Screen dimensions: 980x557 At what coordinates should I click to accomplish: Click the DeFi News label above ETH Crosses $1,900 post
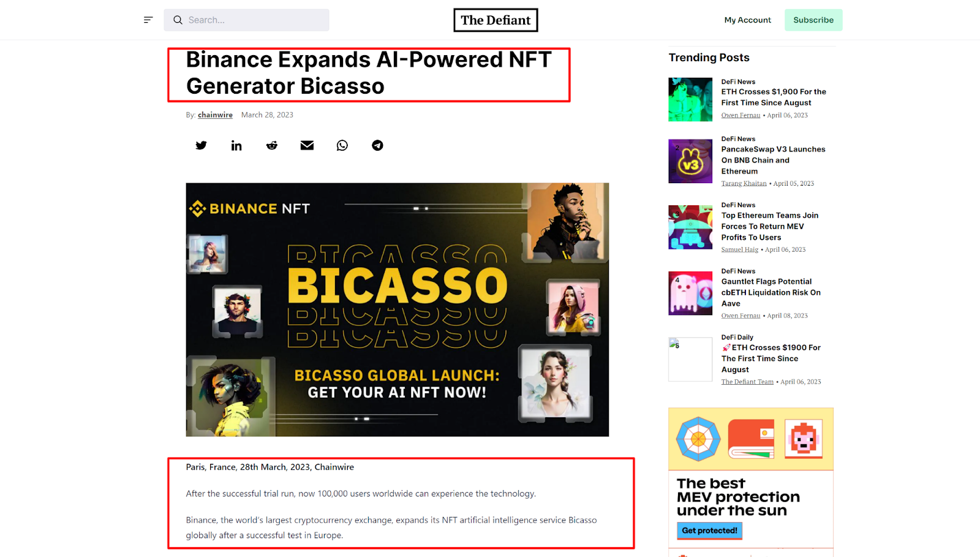coord(738,81)
